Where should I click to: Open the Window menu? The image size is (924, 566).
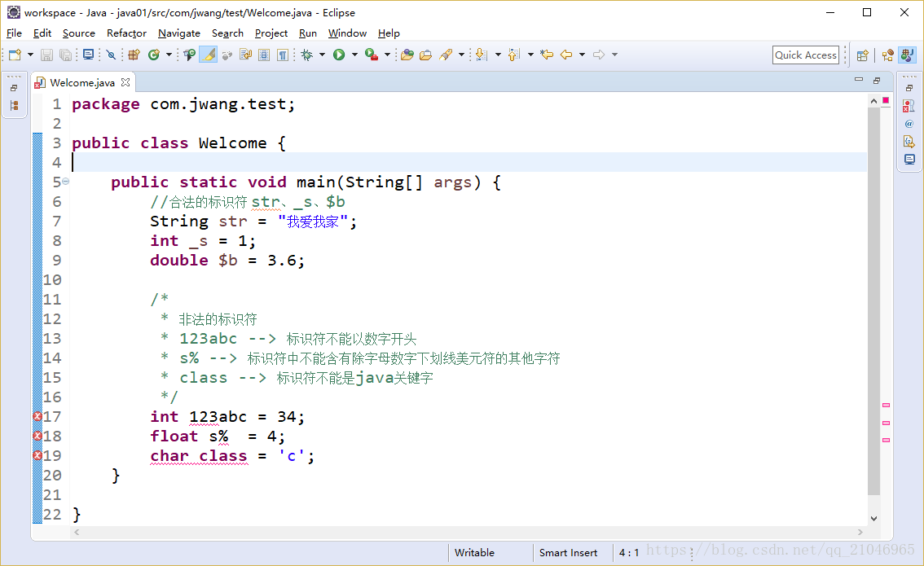click(x=347, y=33)
